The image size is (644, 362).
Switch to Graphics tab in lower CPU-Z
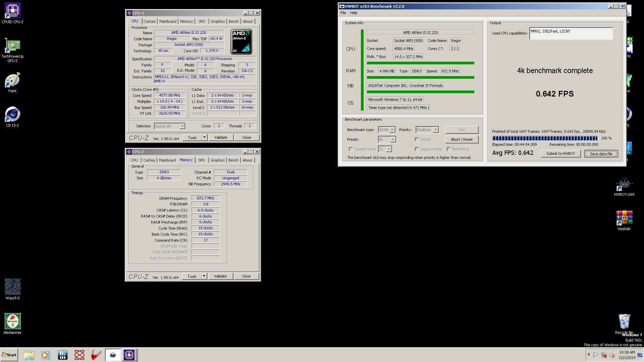[218, 160]
